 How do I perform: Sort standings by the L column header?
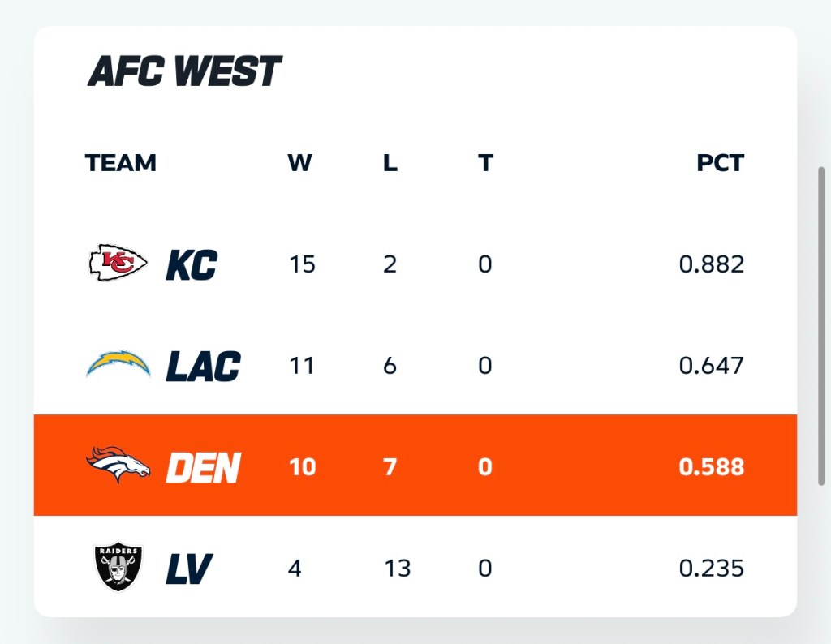390,163
